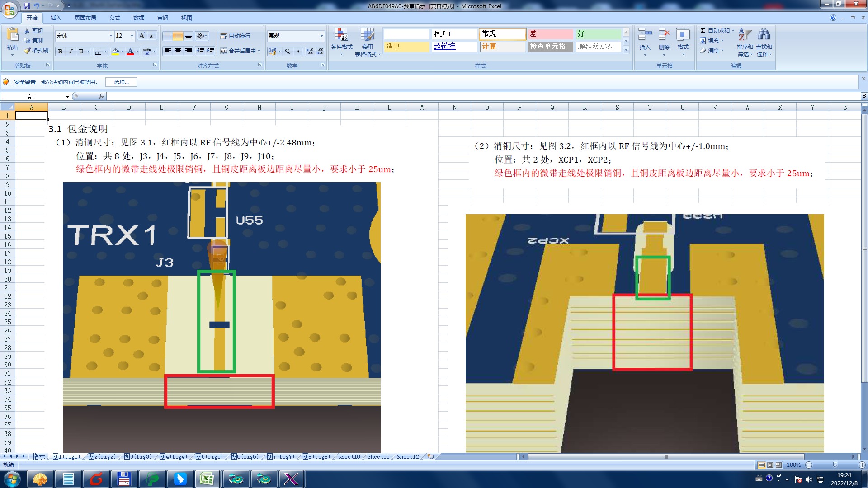Apply the Check Cell (检查单元格) style
The width and height of the screenshot is (868, 488).
[x=550, y=47]
